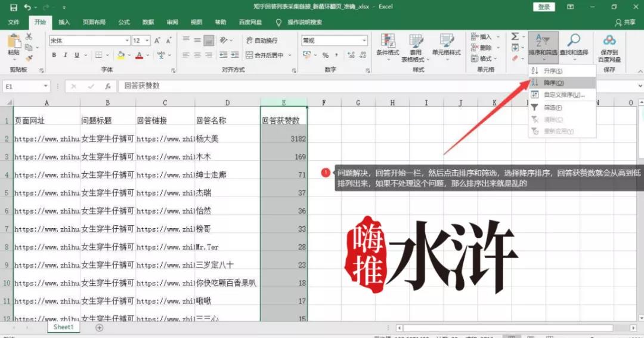Click the Increase Decimal icon
The image size is (644, 338).
pos(351,55)
